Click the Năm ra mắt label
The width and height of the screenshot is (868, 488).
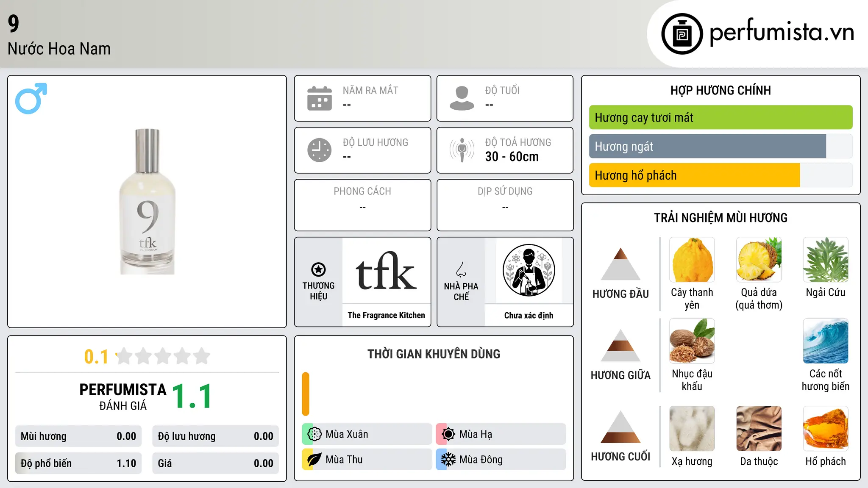[370, 90]
